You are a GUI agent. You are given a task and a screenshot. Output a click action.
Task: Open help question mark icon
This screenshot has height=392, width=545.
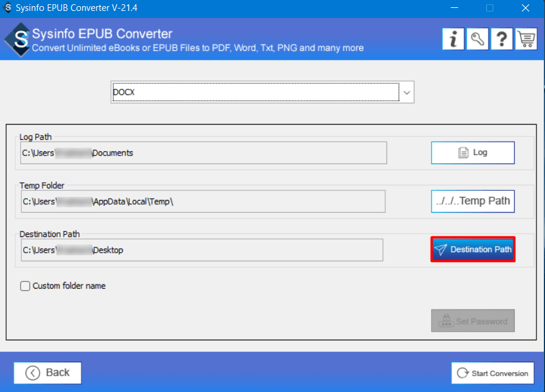point(501,39)
